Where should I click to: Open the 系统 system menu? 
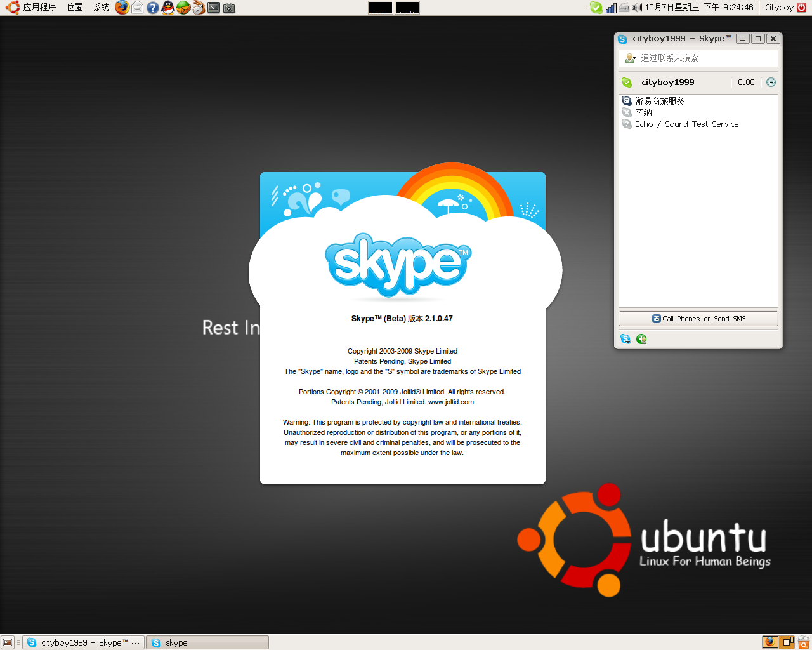coord(101,8)
